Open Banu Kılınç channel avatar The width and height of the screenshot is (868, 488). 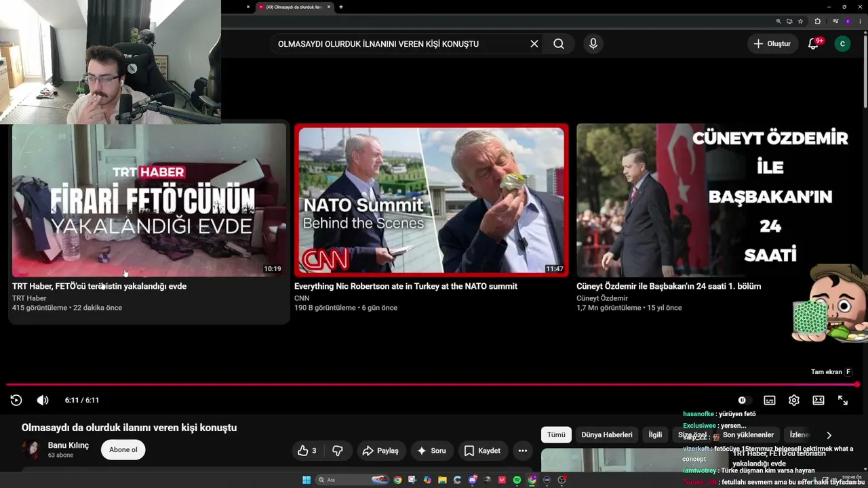pyautogui.click(x=31, y=449)
